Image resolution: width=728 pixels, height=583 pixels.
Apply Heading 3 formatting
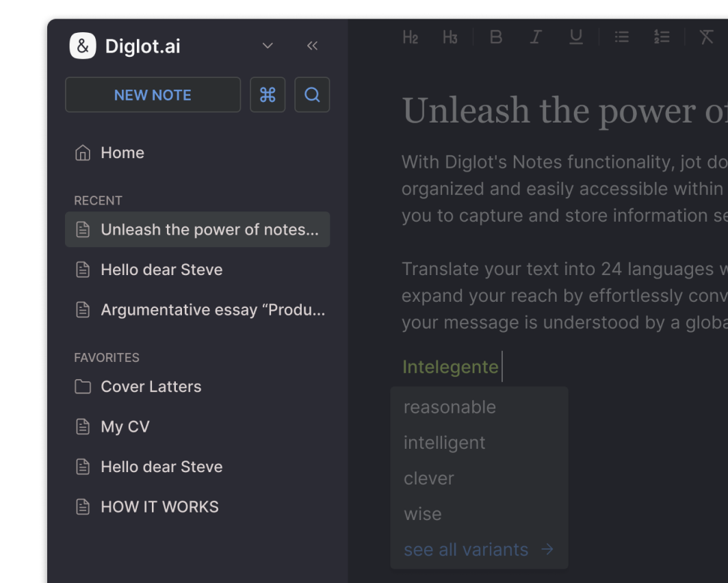(x=450, y=37)
